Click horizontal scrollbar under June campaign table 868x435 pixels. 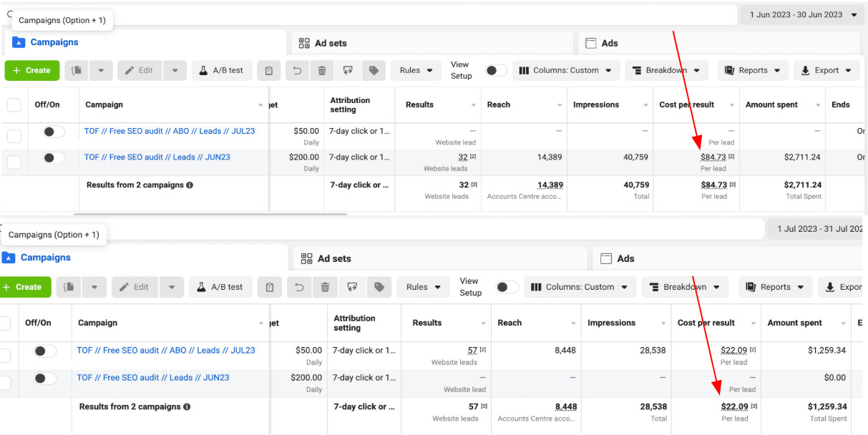pos(210,213)
